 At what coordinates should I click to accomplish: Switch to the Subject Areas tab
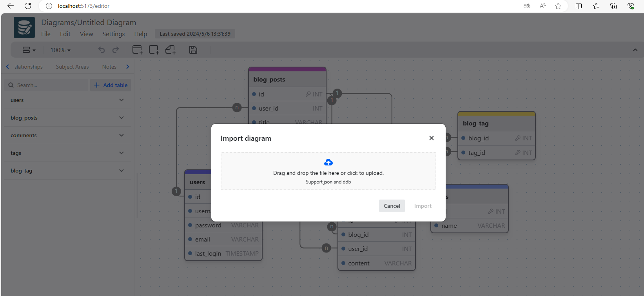pyautogui.click(x=73, y=67)
